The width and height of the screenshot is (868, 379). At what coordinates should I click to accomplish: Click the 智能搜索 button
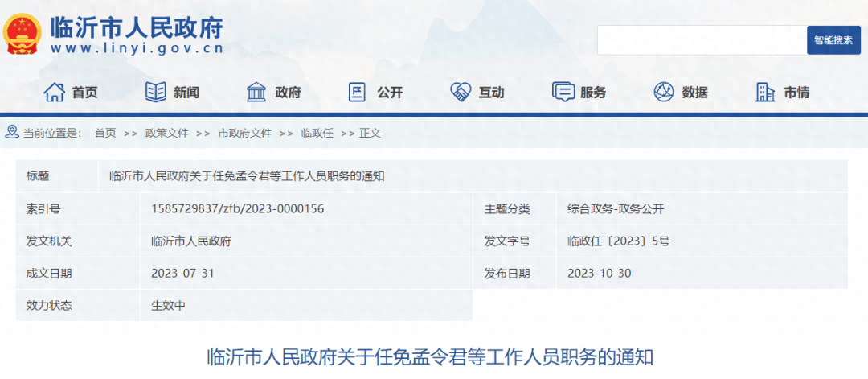tap(833, 40)
